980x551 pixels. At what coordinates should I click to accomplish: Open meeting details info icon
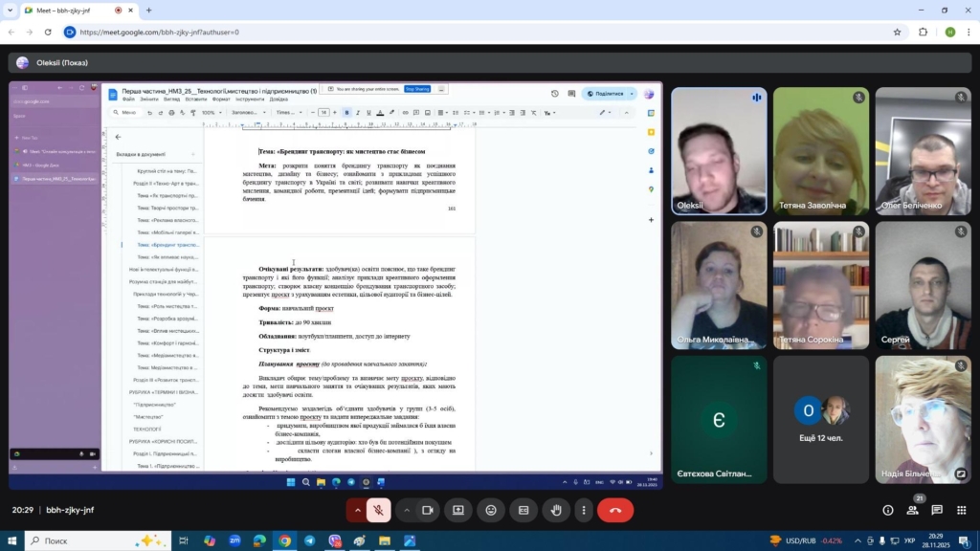click(888, 511)
